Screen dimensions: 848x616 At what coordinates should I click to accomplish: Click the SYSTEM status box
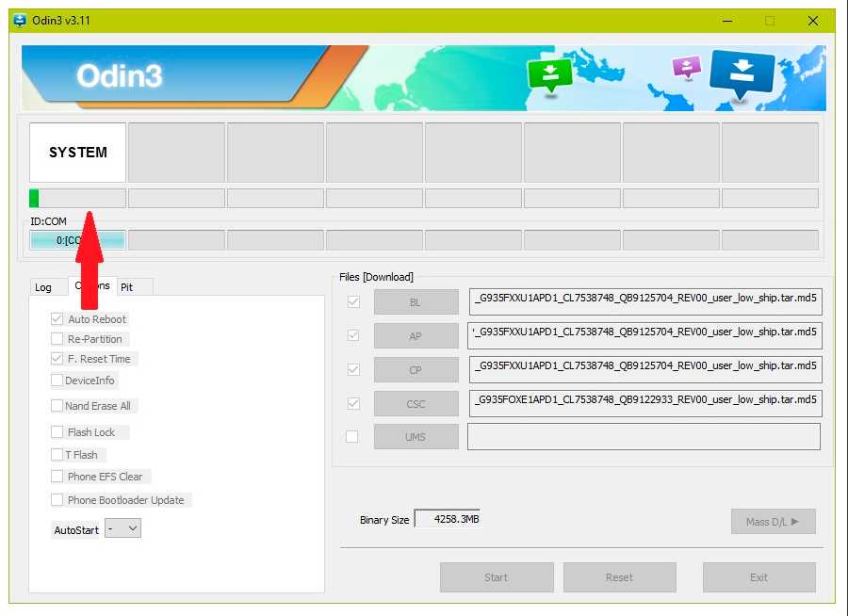[78, 153]
